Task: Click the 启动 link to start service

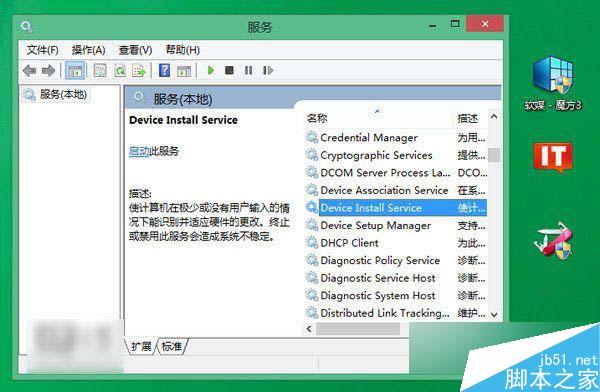Action: 139,151
